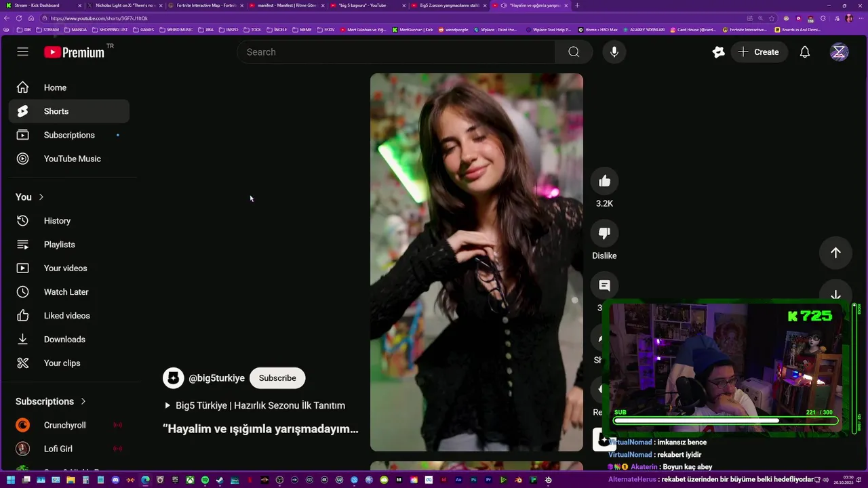Open Lofi Girl channel subscription
The image size is (868, 488).
(x=69, y=449)
